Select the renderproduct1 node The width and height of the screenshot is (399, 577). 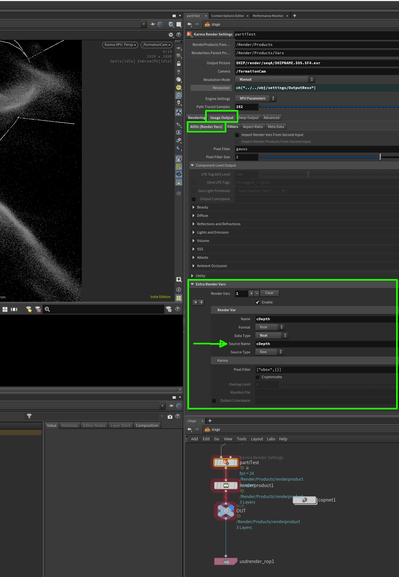(226, 486)
